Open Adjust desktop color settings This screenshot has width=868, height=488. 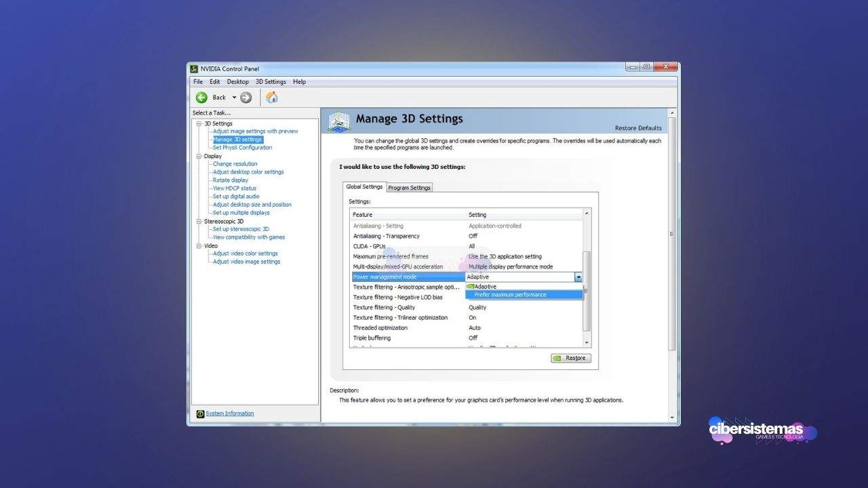(x=248, y=172)
